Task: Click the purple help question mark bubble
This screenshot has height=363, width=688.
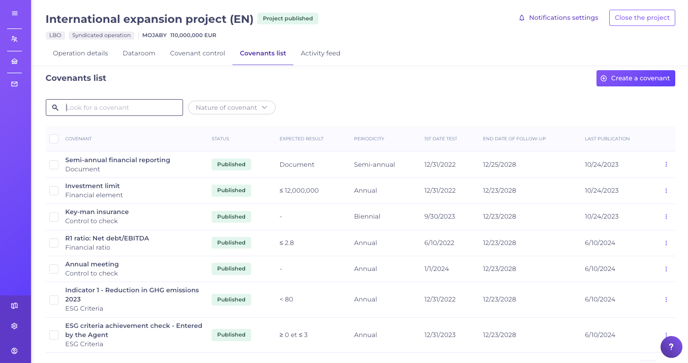Action: pos(671,347)
